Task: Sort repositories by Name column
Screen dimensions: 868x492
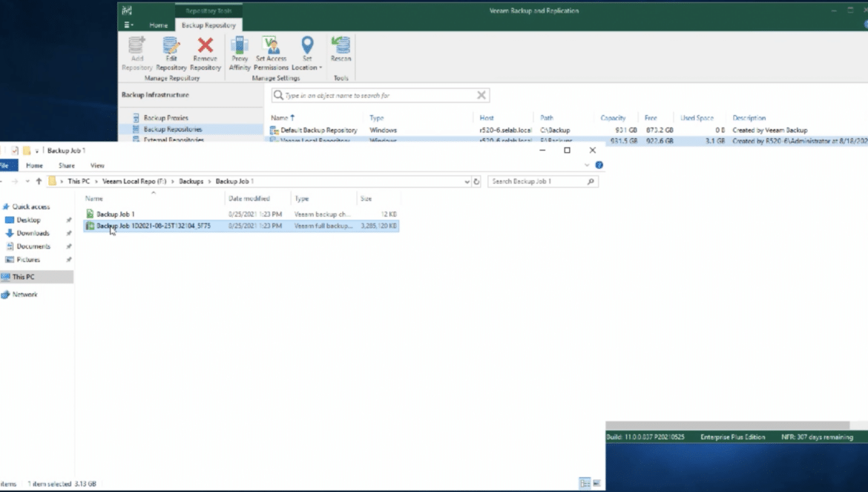Action: click(283, 118)
